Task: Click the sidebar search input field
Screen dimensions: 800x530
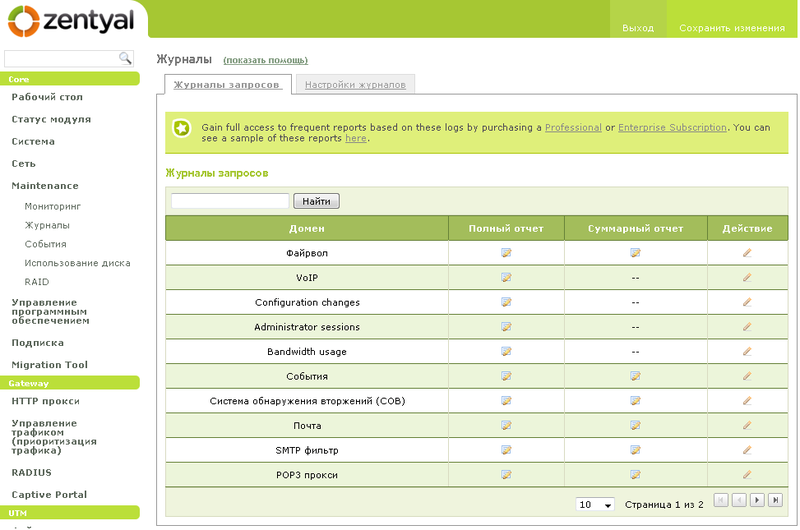Action: coord(62,59)
